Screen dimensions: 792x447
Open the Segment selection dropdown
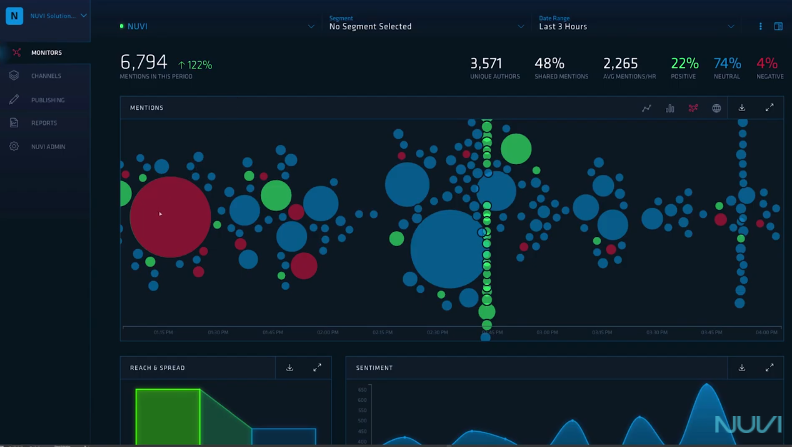pos(426,23)
